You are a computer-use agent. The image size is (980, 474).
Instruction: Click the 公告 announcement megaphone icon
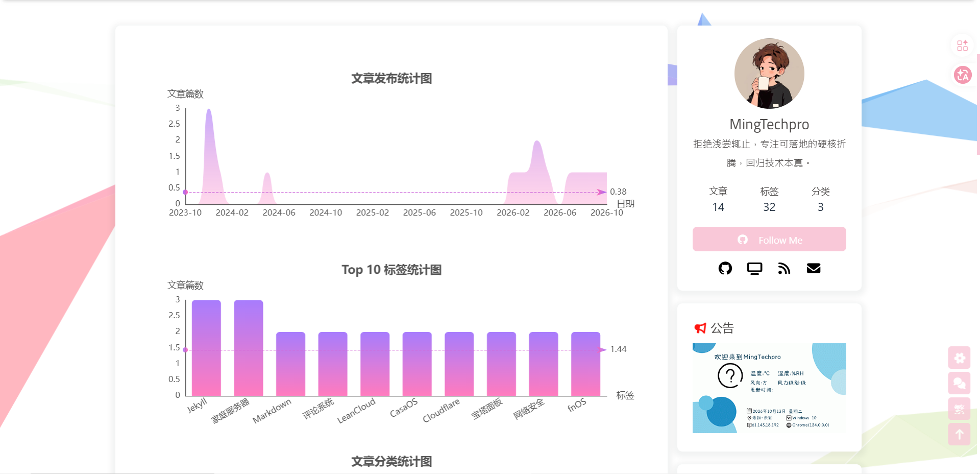pyautogui.click(x=700, y=328)
